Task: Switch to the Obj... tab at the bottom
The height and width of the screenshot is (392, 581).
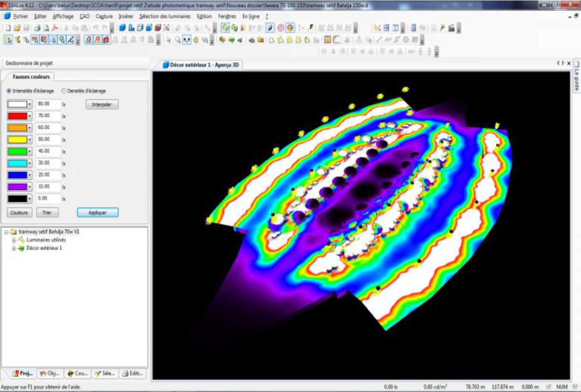Action: (50, 373)
